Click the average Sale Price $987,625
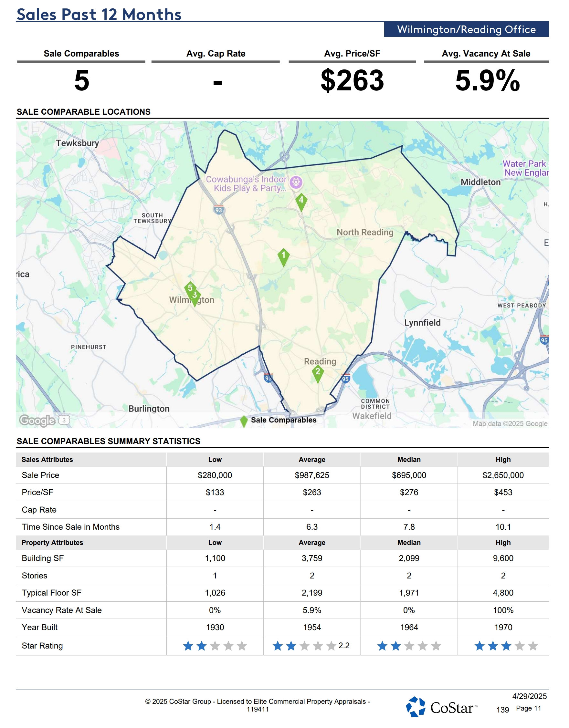 pyautogui.click(x=312, y=475)
